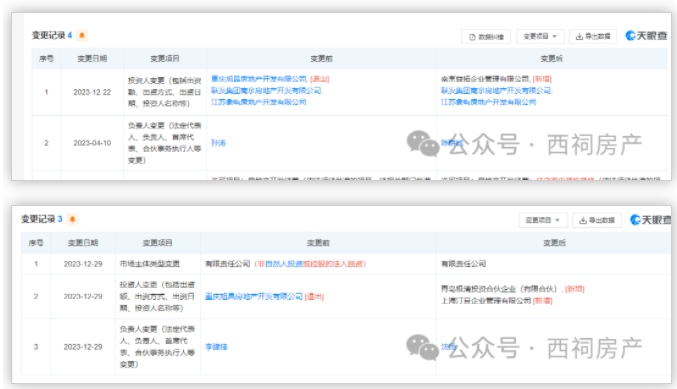Click 变更前 column header in 变更记录 4 table
This screenshot has height=389, width=677.
click(321, 59)
